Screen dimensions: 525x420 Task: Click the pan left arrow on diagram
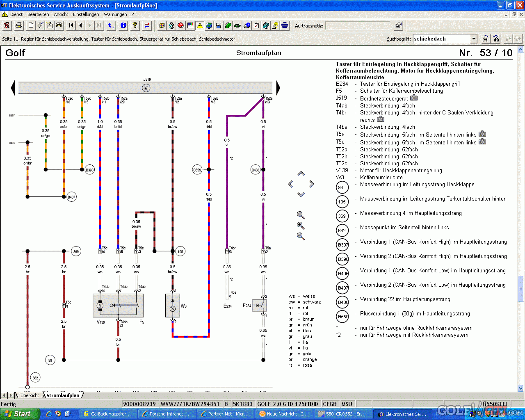290,184
